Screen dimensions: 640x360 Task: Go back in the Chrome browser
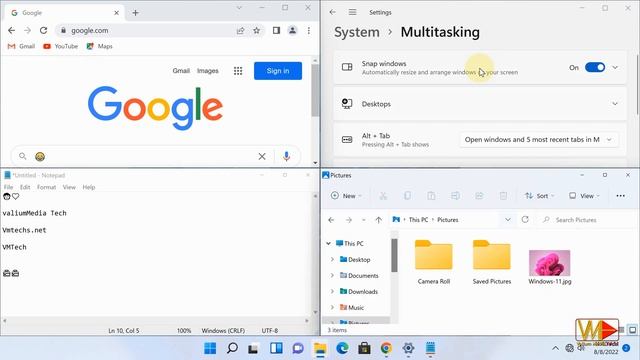11,30
